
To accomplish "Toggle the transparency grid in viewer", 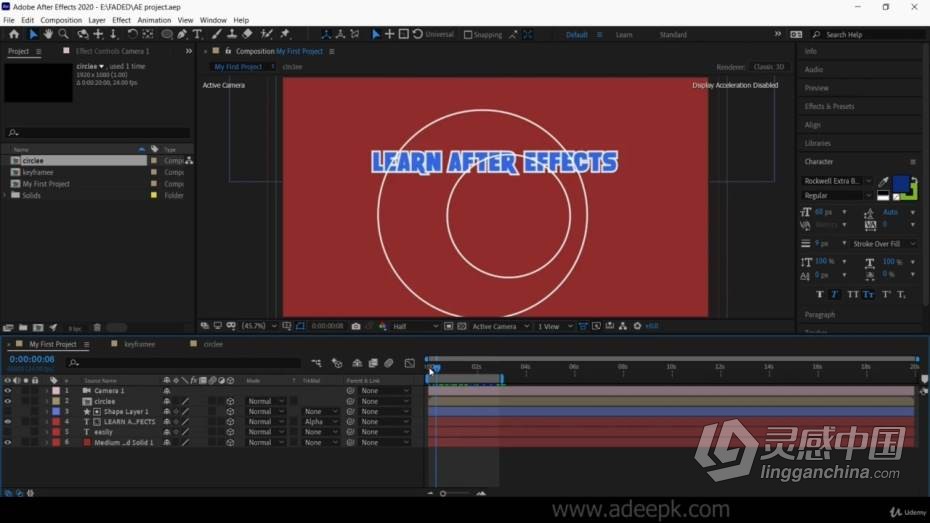I will click(x=462, y=326).
